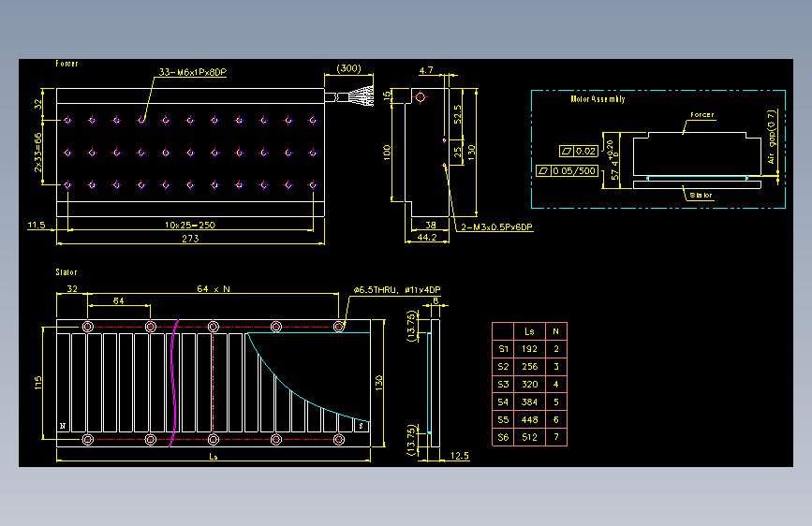The width and height of the screenshot is (812, 526).
Task: Click the 44.2 width dimension
Action: (427, 237)
